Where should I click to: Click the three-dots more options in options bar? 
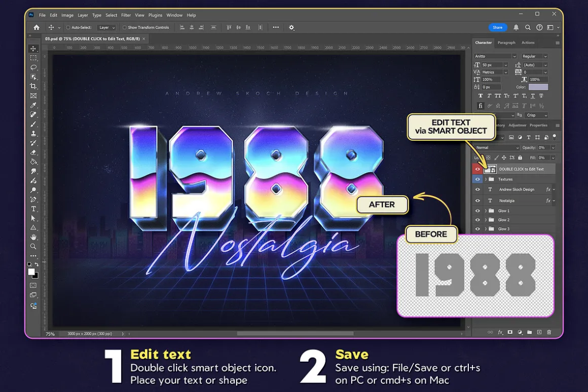(276, 27)
